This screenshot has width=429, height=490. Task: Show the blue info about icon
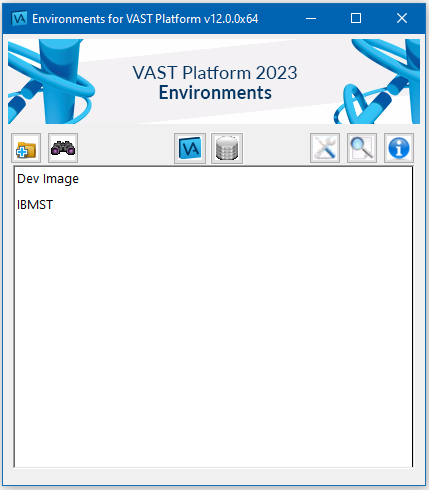coord(399,148)
